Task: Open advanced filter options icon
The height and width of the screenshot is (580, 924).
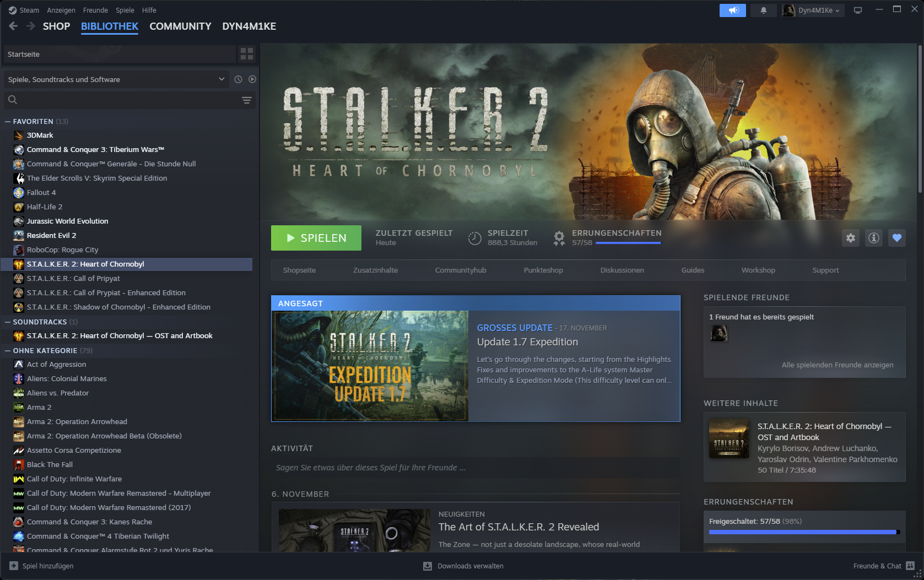Action: pos(246,100)
